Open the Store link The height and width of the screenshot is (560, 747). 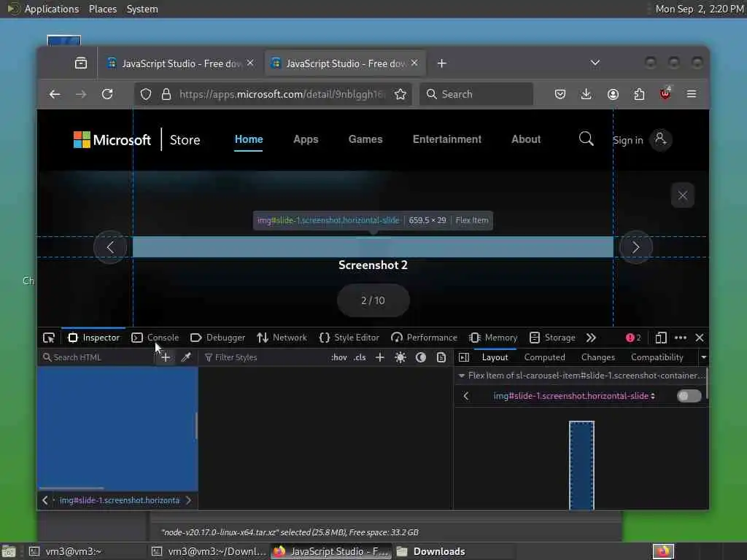click(x=185, y=140)
